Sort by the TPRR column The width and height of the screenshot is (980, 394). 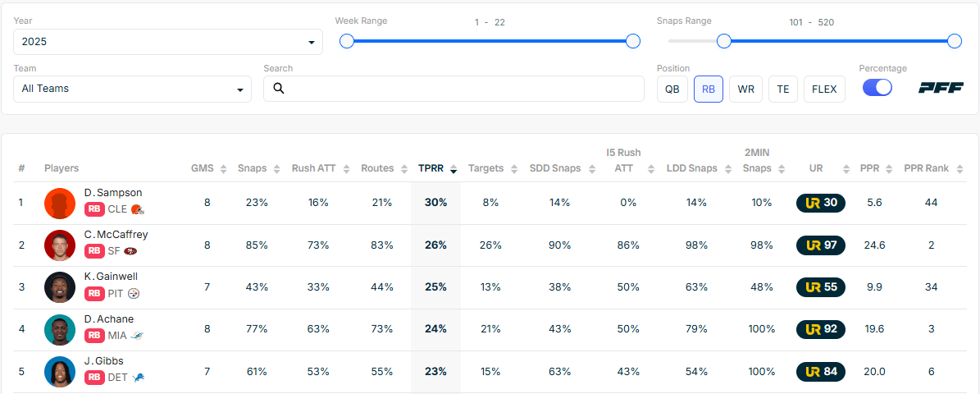tap(436, 168)
